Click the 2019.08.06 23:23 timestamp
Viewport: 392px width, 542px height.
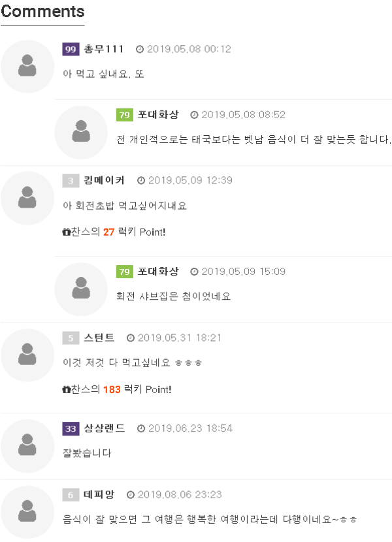tap(180, 494)
